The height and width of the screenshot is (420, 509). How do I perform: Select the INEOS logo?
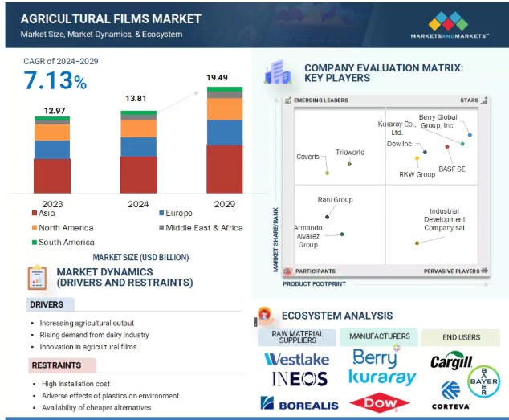(x=299, y=379)
